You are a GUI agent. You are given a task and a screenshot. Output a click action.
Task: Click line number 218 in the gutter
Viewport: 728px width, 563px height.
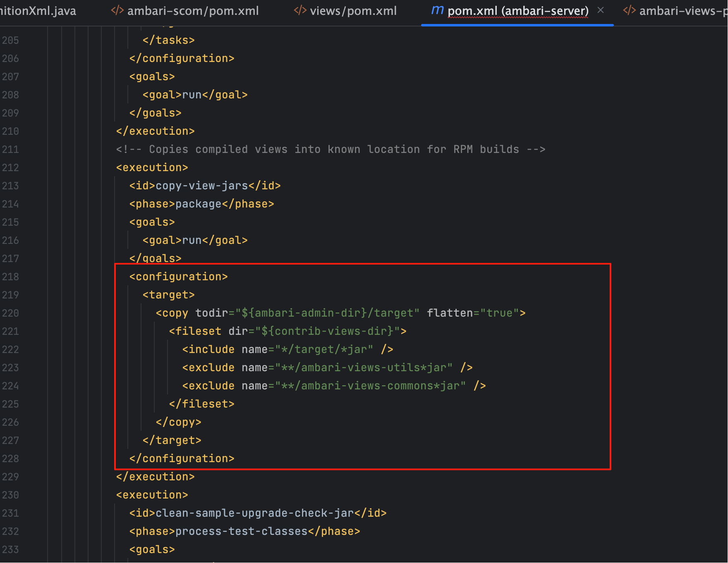point(10,277)
